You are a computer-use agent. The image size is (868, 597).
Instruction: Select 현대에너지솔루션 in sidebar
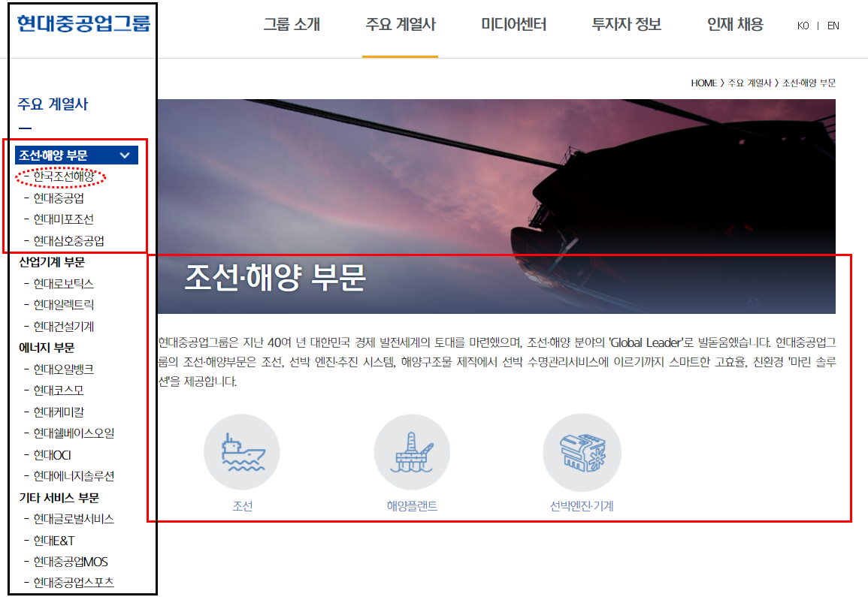click(x=74, y=476)
